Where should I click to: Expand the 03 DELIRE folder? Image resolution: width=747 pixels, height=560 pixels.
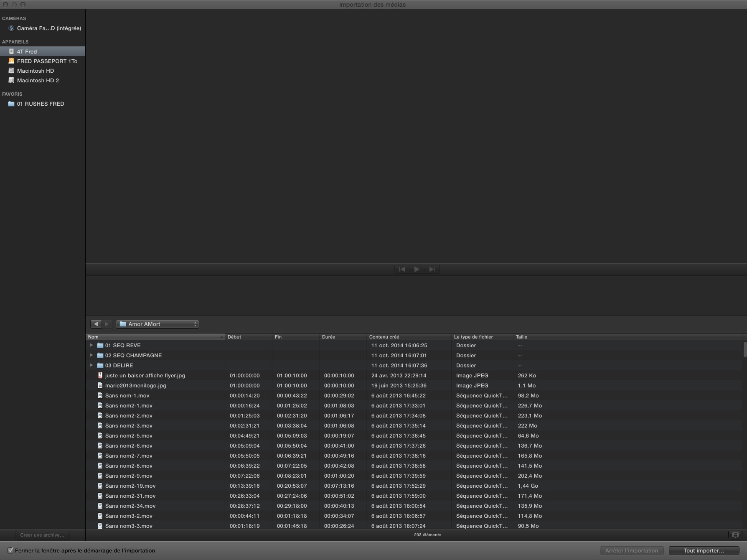tap(91, 365)
